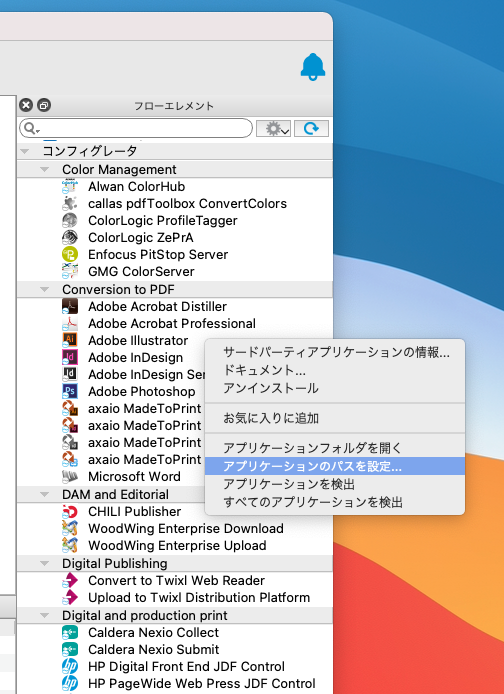
Task: Select the ColorLogic ProfileTagger icon
Action: point(70,220)
